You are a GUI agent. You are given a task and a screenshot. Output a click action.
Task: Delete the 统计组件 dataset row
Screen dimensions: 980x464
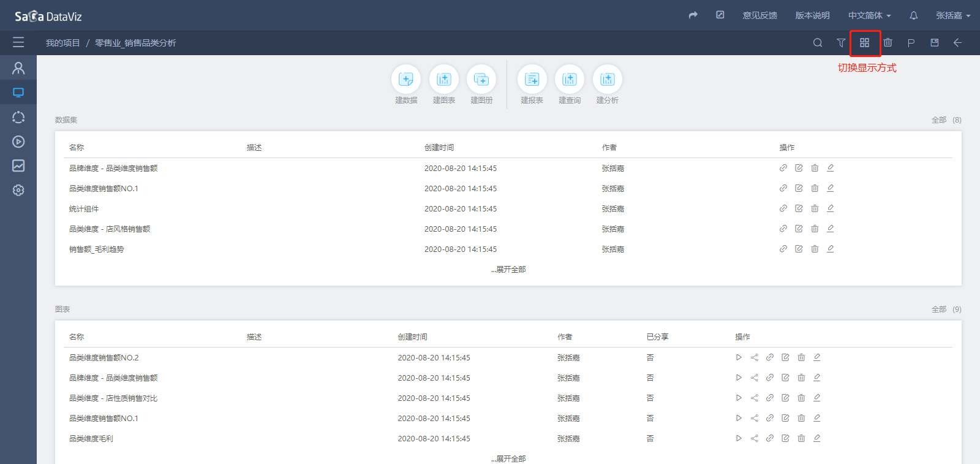(x=815, y=208)
